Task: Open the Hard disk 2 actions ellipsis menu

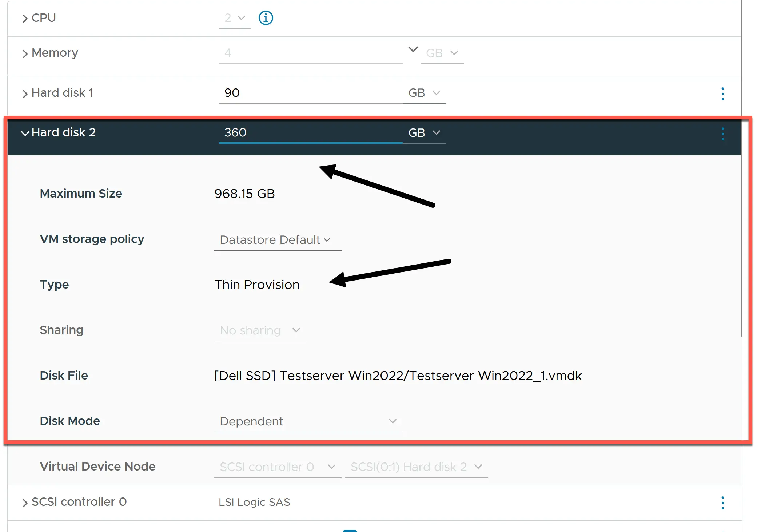Action: (722, 134)
